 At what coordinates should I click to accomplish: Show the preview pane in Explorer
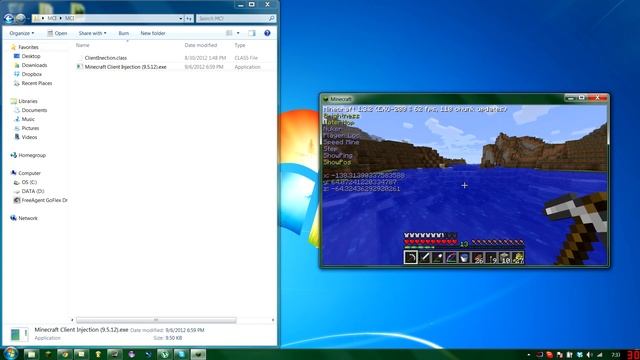[x=252, y=33]
